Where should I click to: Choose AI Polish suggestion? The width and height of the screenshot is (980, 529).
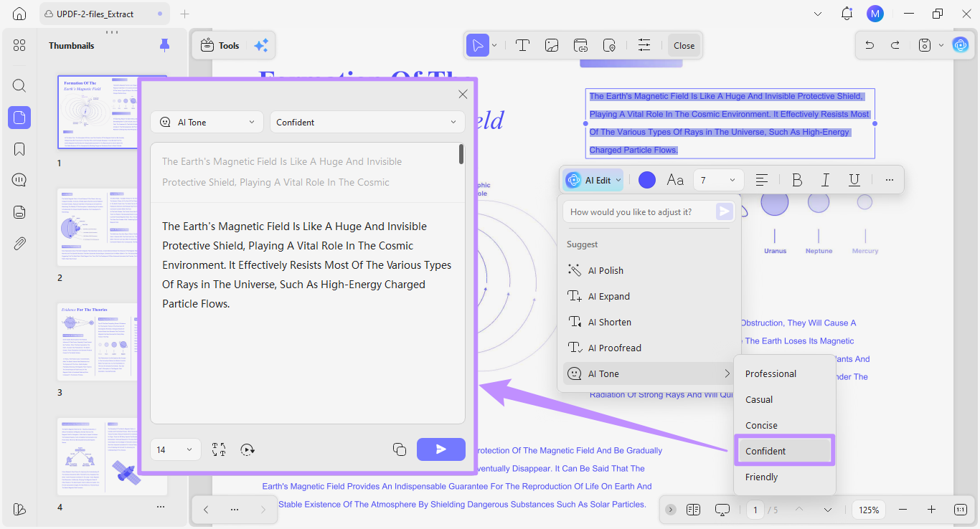pyautogui.click(x=649, y=270)
